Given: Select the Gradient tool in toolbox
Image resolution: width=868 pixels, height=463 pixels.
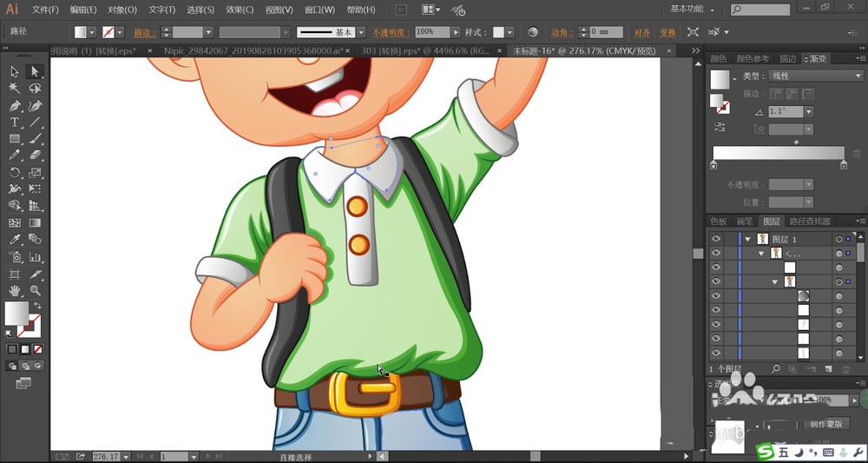Looking at the screenshot, I should click(x=35, y=222).
